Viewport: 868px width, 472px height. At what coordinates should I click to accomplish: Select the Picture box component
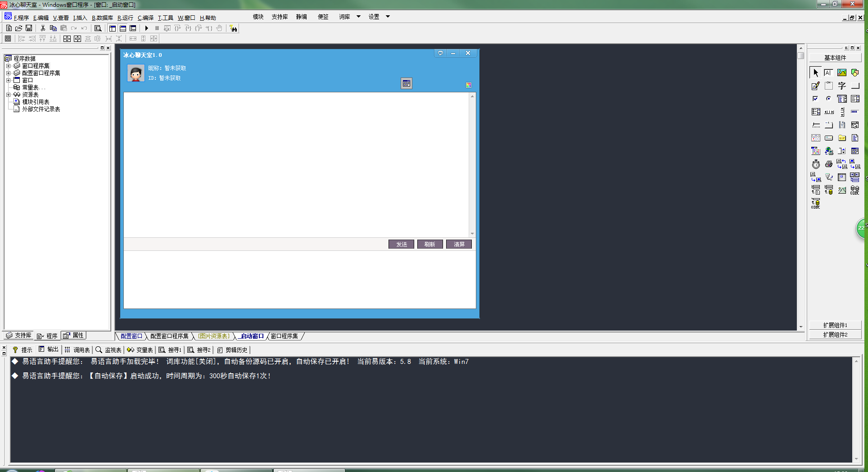(841, 73)
